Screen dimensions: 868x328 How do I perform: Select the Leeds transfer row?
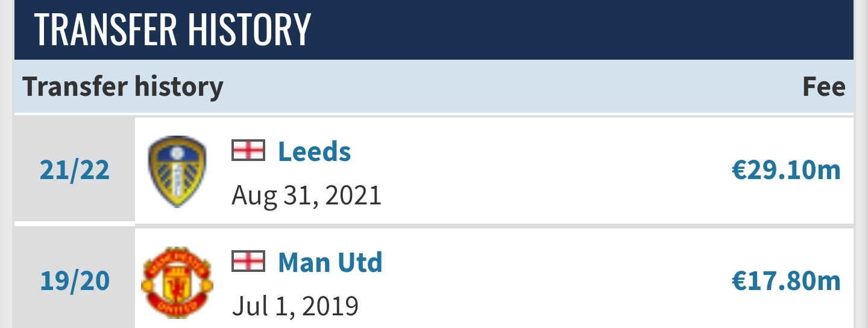click(x=434, y=170)
